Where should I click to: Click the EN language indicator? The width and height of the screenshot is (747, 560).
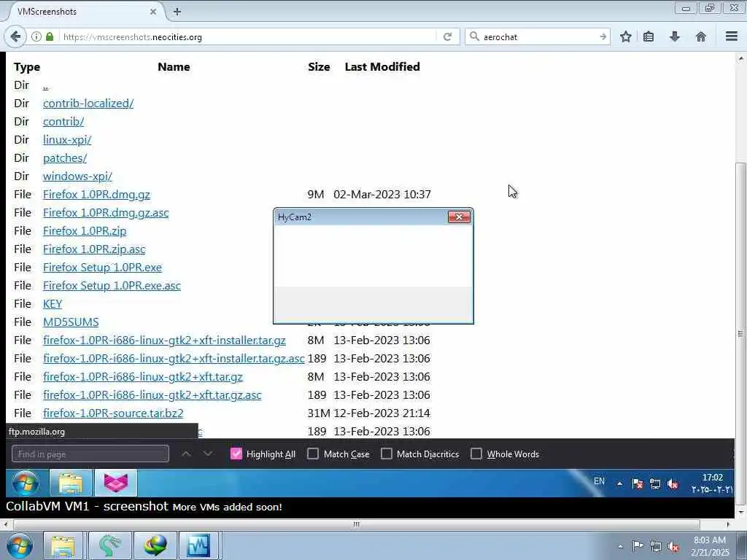click(x=600, y=481)
